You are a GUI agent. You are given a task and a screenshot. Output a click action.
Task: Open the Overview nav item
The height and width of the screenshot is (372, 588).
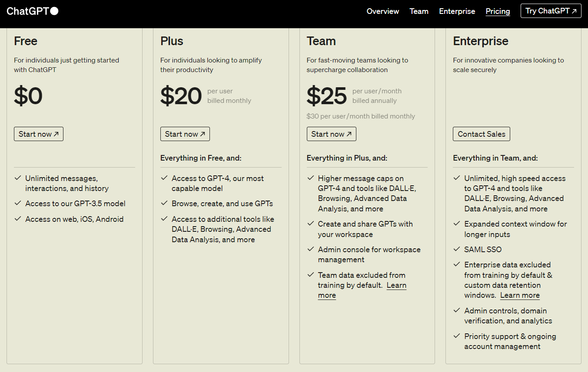pyautogui.click(x=383, y=11)
